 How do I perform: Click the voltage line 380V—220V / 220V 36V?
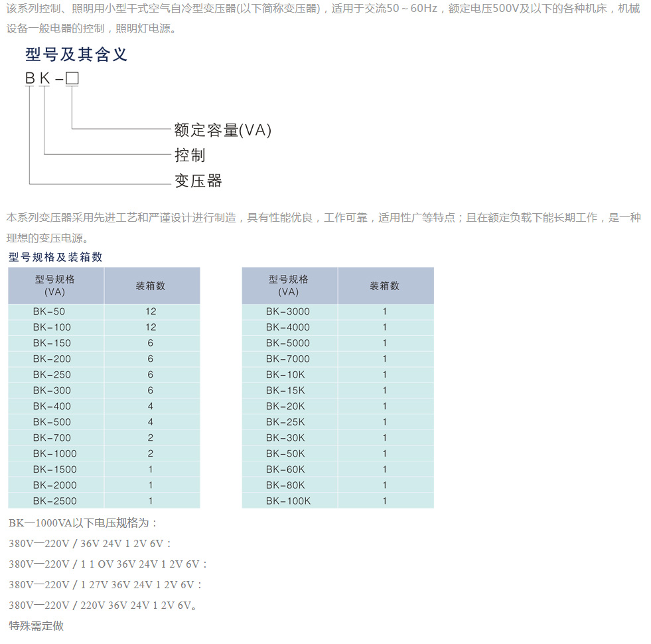click(x=103, y=605)
